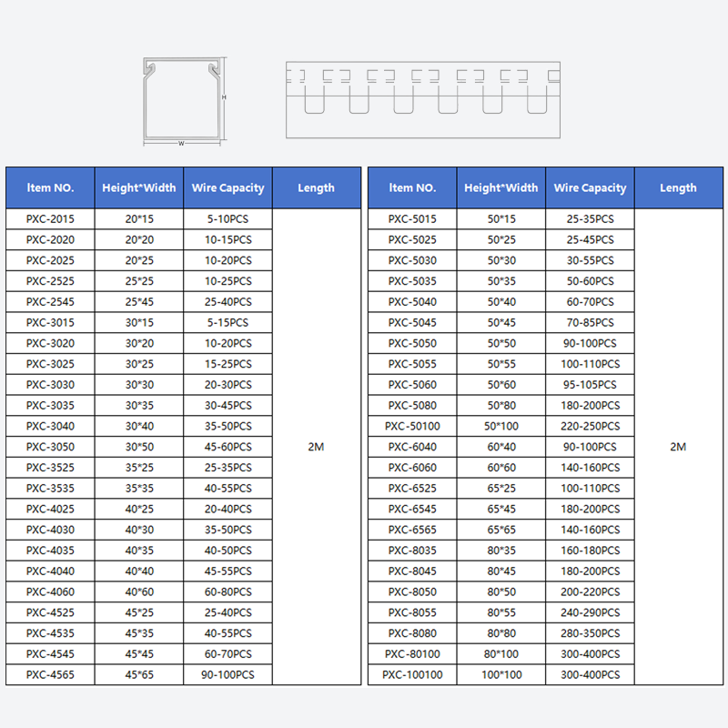Select the PXC-2545 item number
Viewport: 728px width, 728px height.
click(50, 302)
